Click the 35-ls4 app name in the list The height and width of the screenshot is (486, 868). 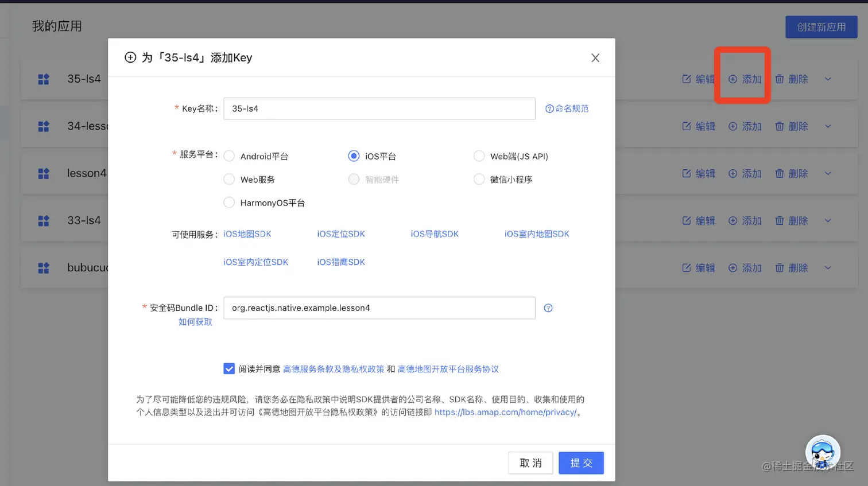coord(84,79)
